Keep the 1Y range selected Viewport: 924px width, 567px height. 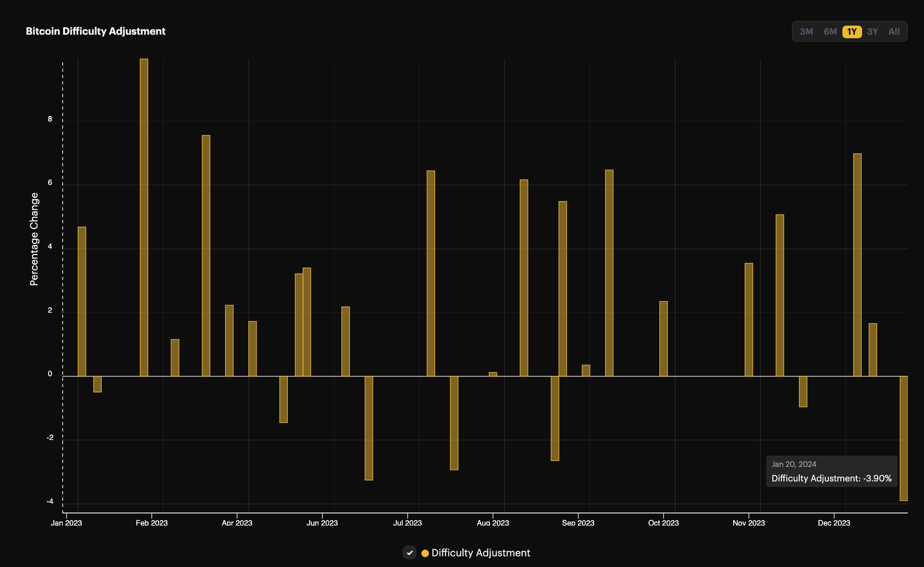click(x=851, y=31)
